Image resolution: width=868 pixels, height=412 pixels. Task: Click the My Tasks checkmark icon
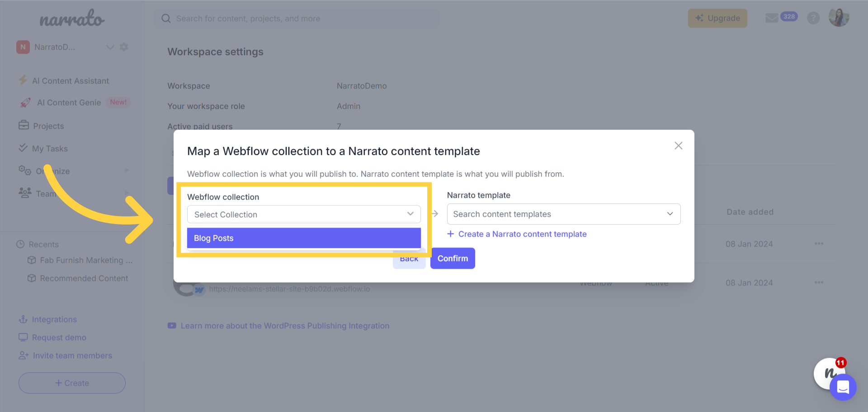pos(23,148)
